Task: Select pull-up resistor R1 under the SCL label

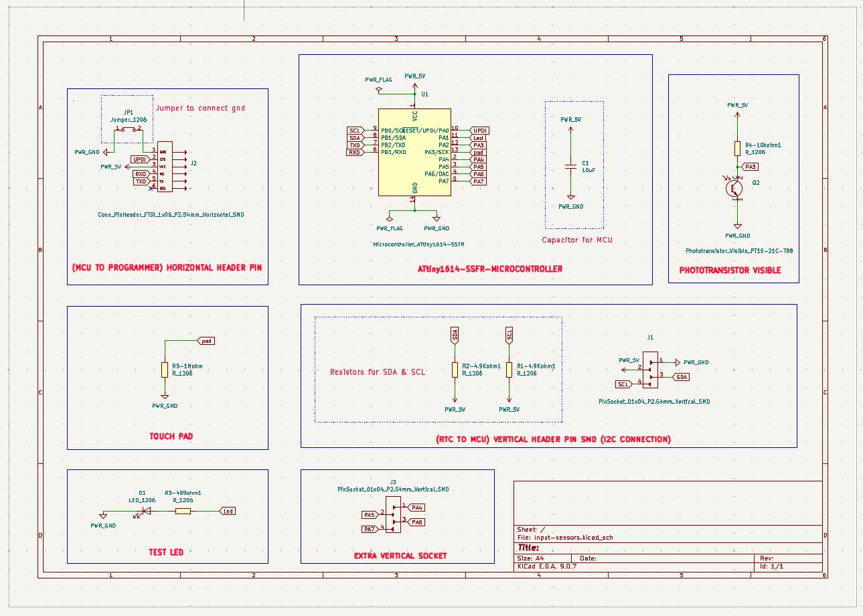Action: [509, 370]
